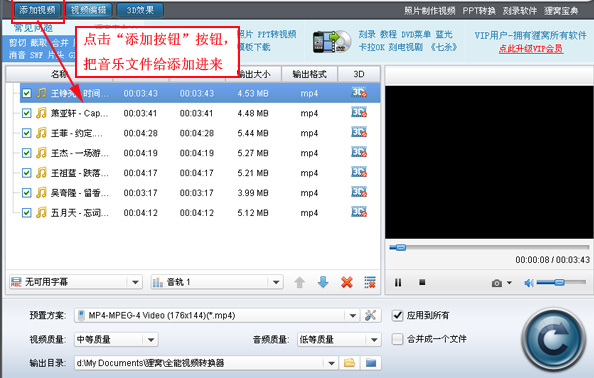
Task: Click music note icon of 五月天 row
Action: point(41,212)
